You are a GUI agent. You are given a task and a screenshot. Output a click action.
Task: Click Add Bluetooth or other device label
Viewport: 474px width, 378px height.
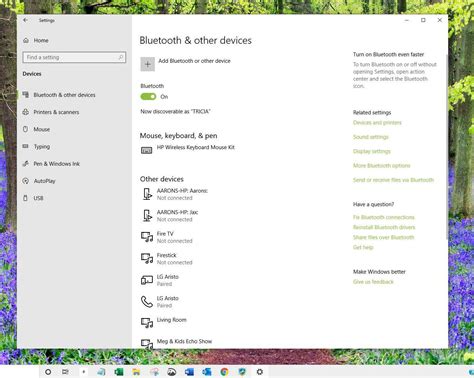(x=194, y=61)
